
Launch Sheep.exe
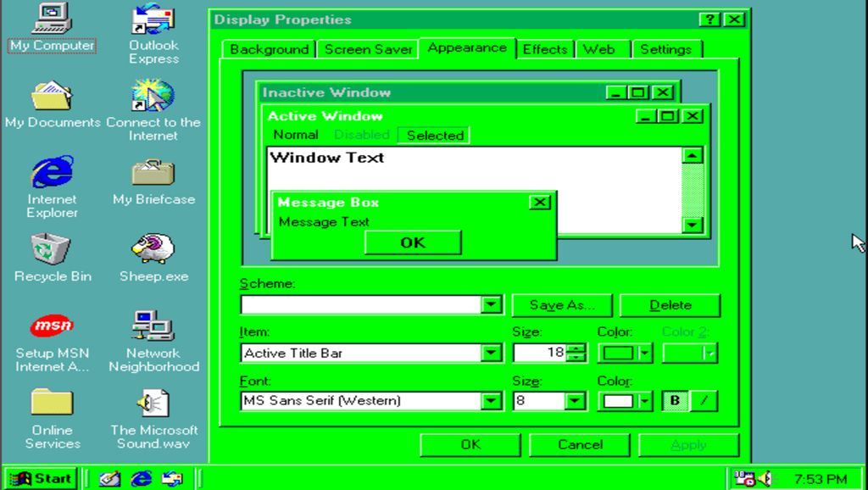point(153,251)
